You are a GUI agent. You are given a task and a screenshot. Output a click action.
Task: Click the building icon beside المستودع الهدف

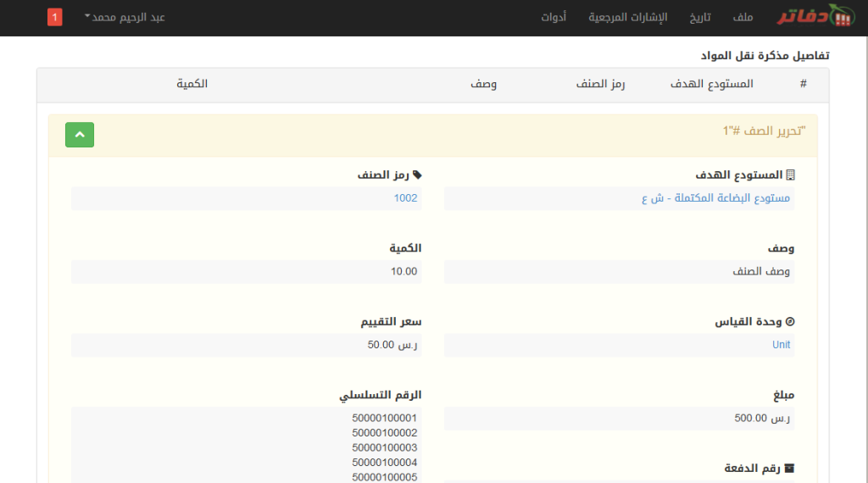coord(791,175)
